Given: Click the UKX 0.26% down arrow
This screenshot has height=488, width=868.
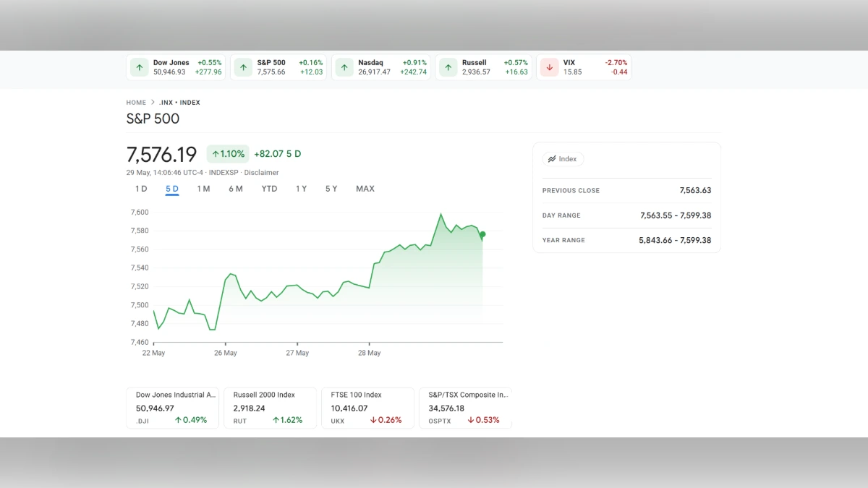Looking at the screenshot, I should [x=373, y=420].
